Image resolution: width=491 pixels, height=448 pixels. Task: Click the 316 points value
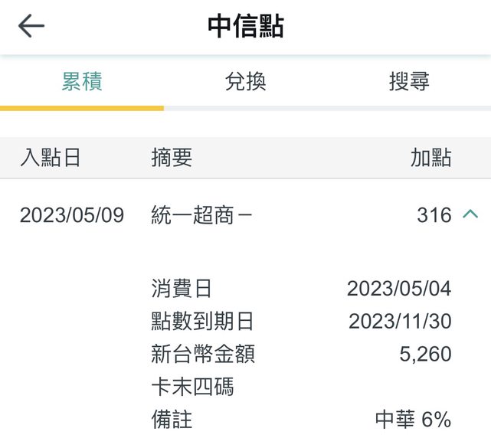pos(434,215)
